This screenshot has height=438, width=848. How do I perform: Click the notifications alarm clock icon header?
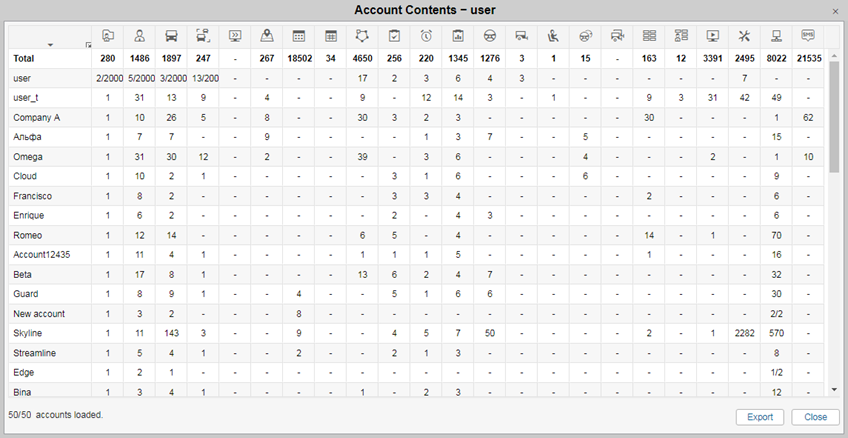426,36
